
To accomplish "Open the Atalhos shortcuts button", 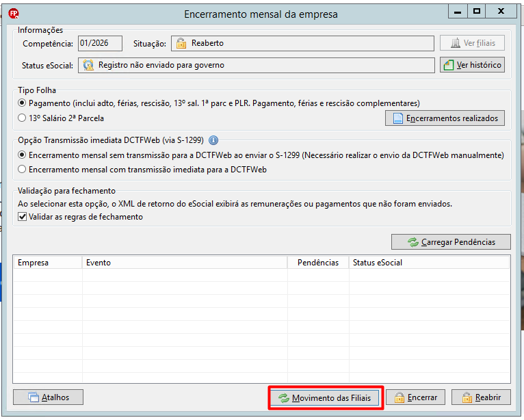I will coord(48,397).
